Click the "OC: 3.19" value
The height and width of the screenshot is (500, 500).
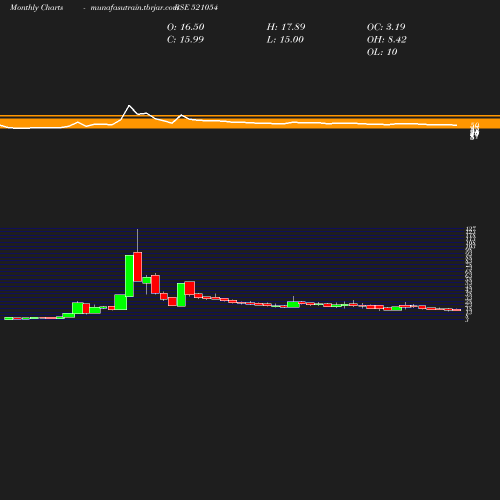coord(386,27)
